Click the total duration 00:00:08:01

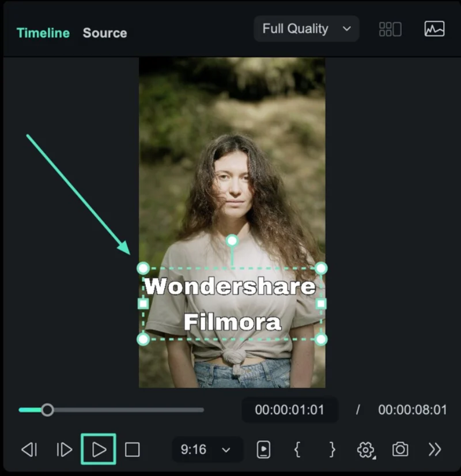(x=413, y=410)
